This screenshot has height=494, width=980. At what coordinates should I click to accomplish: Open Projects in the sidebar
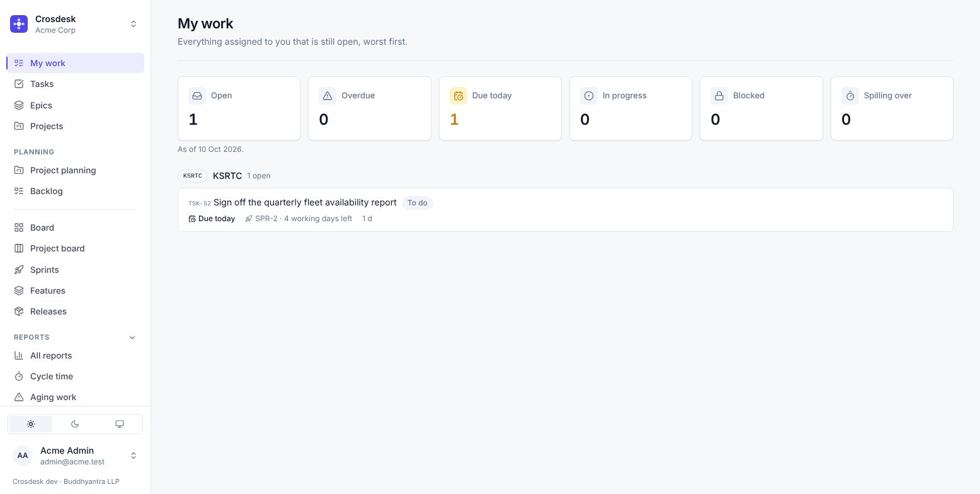75,126
